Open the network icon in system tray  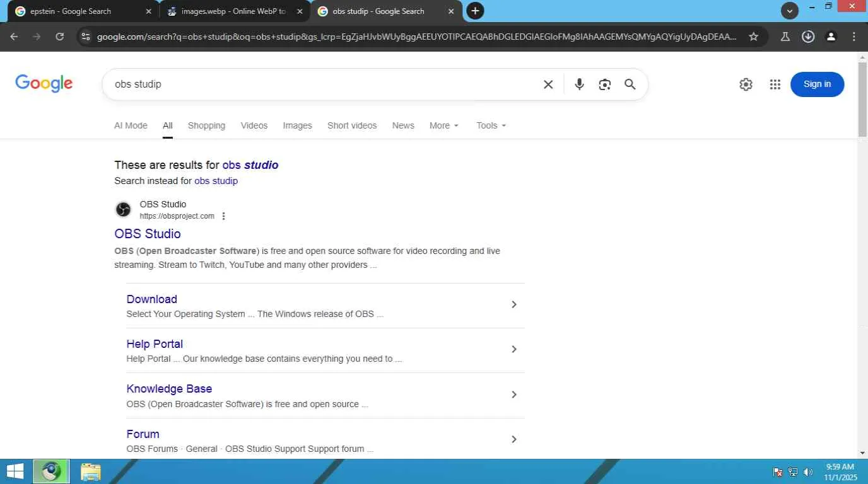[x=793, y=472]
